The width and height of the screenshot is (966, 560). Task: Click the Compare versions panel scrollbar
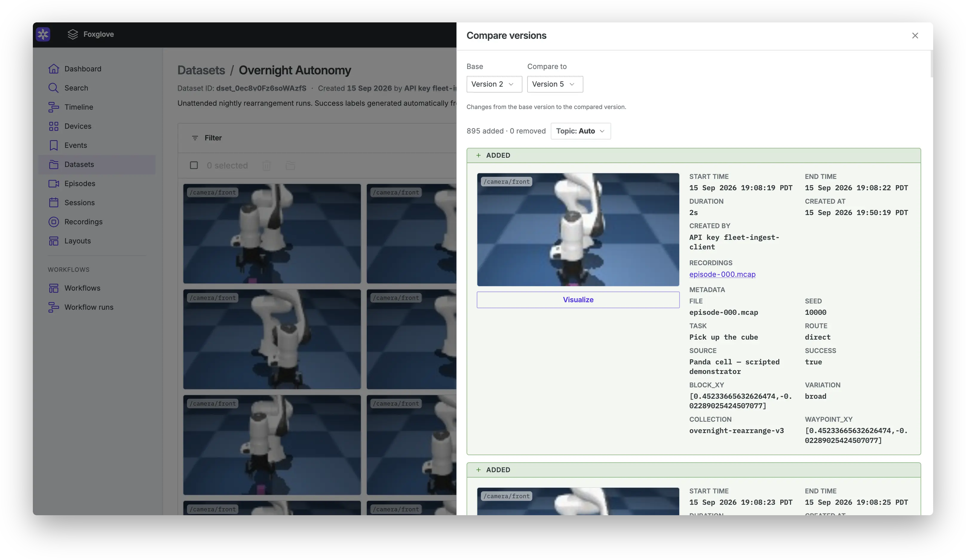coord(931,63)
